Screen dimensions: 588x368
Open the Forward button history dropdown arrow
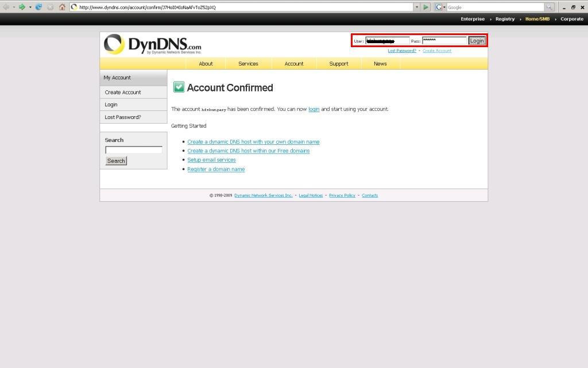[30, 7]
